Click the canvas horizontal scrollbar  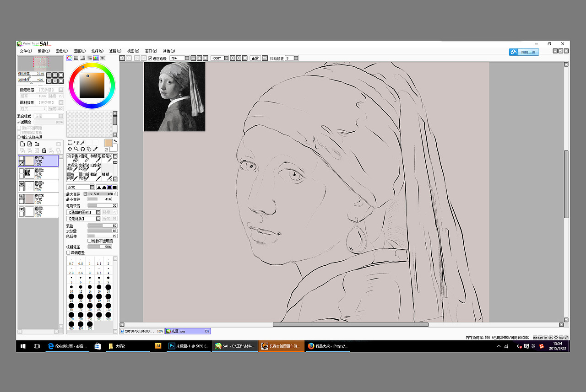[x=351, y=325]
